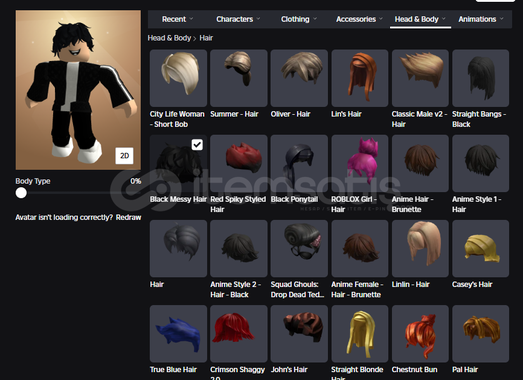
Task: Select Straight Bangs - Black hair
Action: coord(481,78)
